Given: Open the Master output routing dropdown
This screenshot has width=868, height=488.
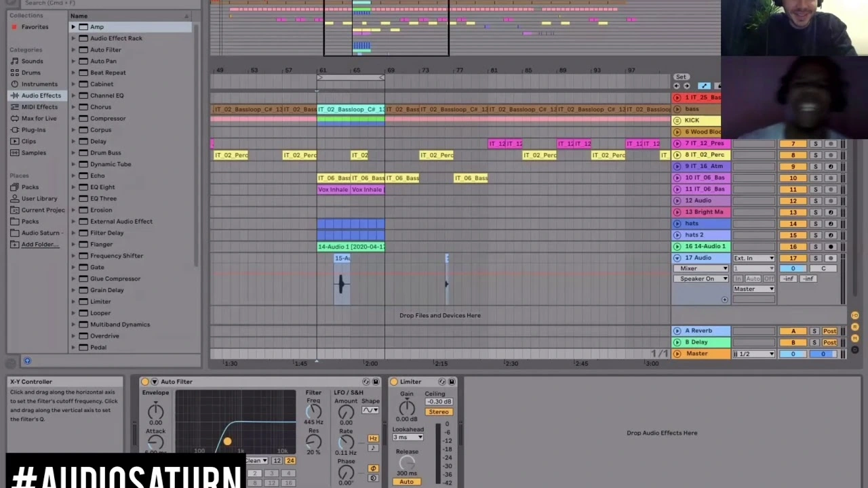Looking at the screenshot, I should [753, 289].
